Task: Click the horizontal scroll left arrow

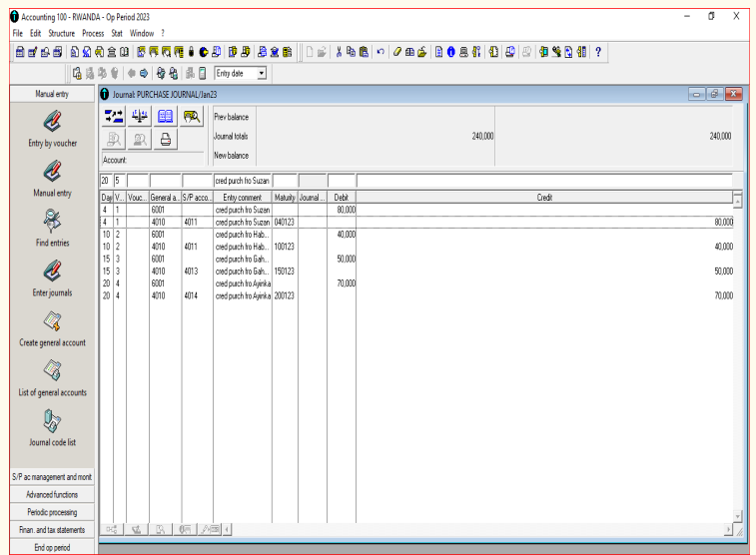Action: point(227,529)
